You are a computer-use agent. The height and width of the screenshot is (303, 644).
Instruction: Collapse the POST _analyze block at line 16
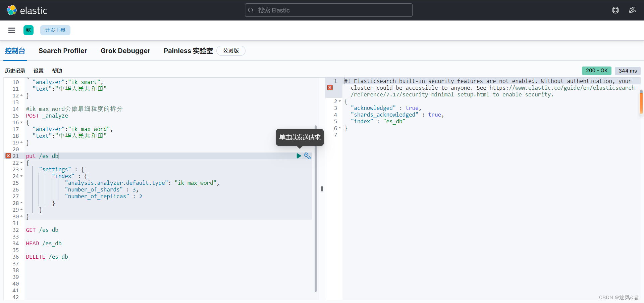point(21,122)
